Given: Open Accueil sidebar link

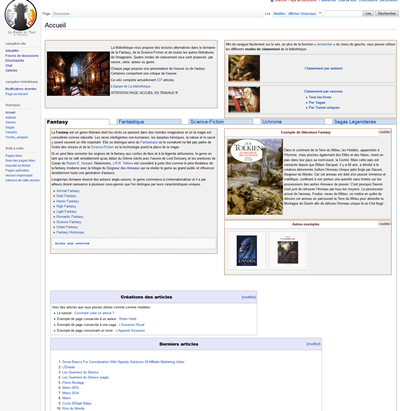Looking at the screenshot, I should coord(10,112).
